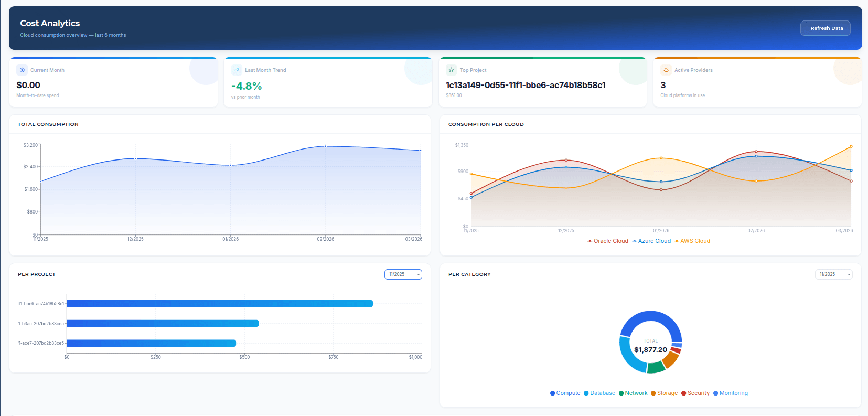This screenshot has width=868, height=416.
Task: Toggle Storage category in legend
Action: [x=664, y=393]
